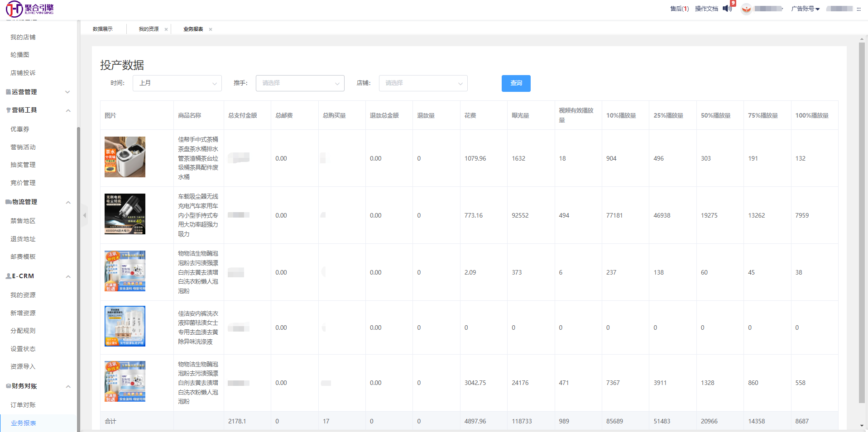Click the speaker notification icon

click(727, 9)
